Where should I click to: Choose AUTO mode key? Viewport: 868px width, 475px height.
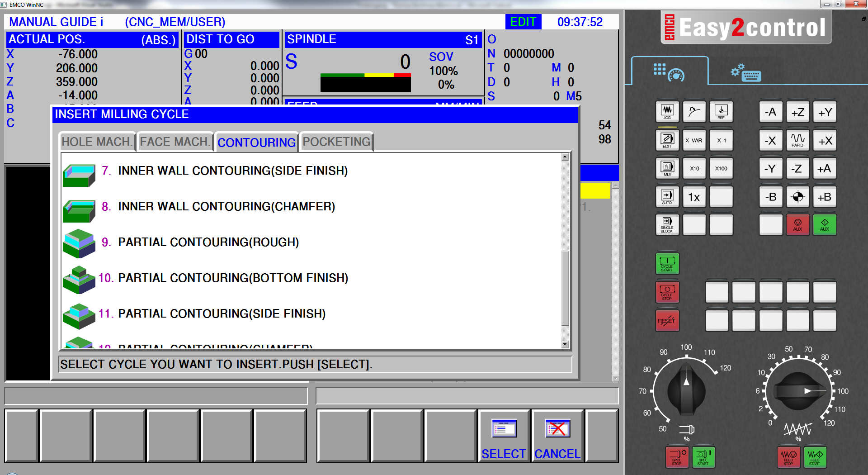click(x=667, y=197)
